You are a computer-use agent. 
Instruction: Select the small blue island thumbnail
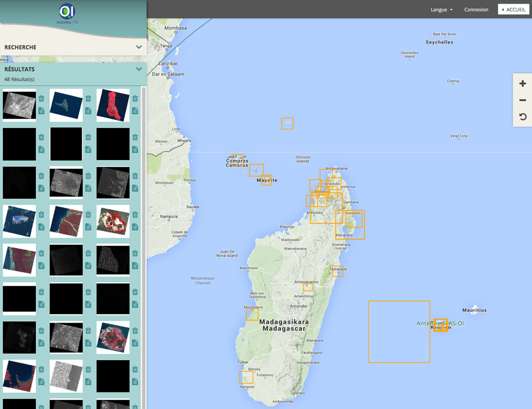(66, 105)
